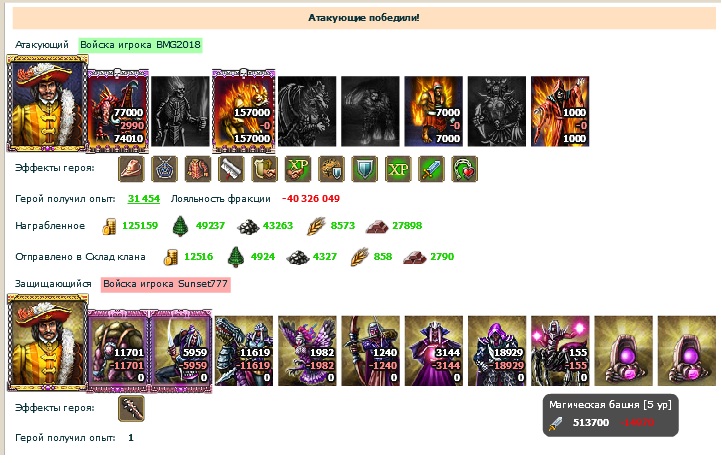Select defender unit with 18929 troops
Image resolution: width=722 pixels, height=463 pixels.
tap(497, 351)
